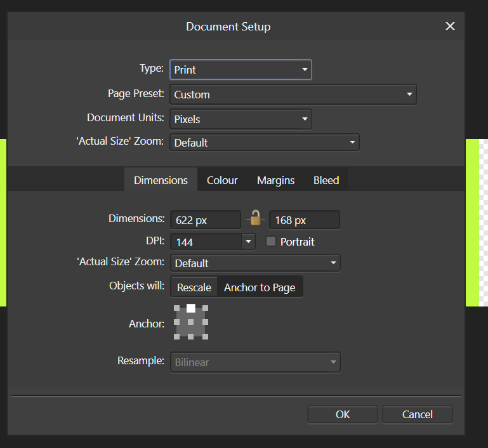488x448 pixels.
Task: Confirm with the OK button
Action: click(342, 414)
